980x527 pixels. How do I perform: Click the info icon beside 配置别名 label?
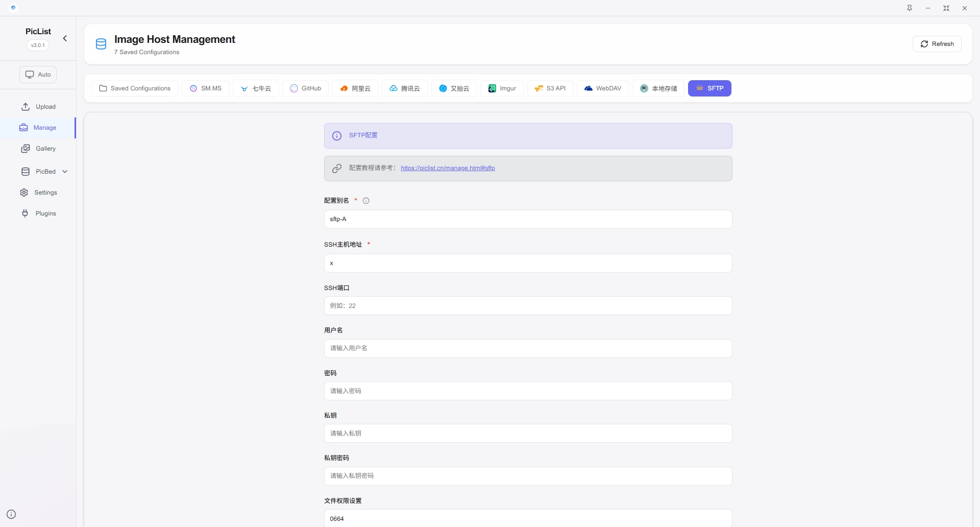366,201
